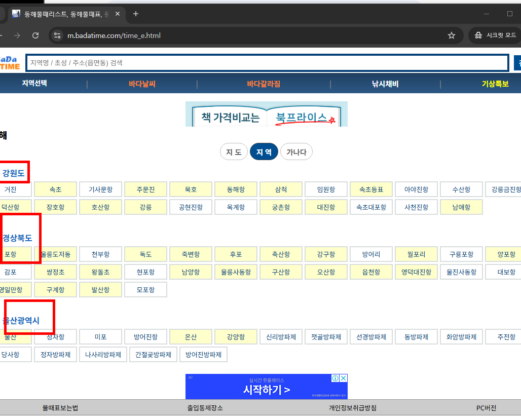Image resolution: width=521 pixels, height=420 pixels.
Task: Switch to the 지도 view tab
Action: (234, 152)
